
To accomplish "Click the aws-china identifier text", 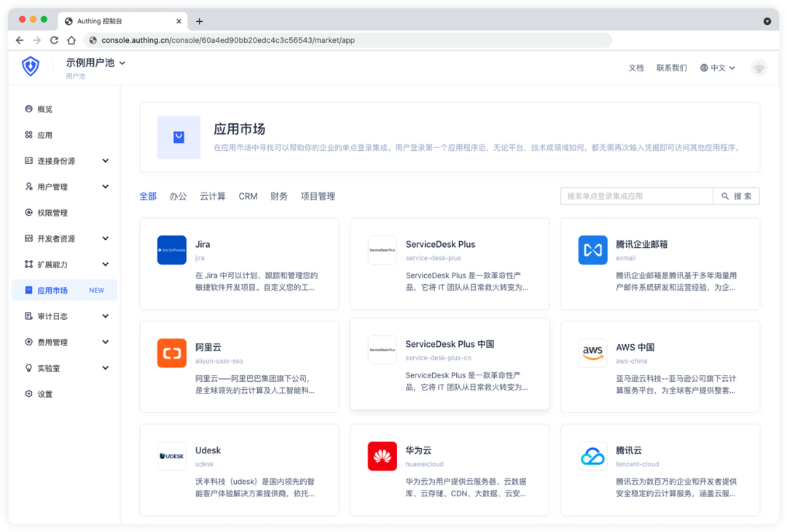I will tap(631, 361).
